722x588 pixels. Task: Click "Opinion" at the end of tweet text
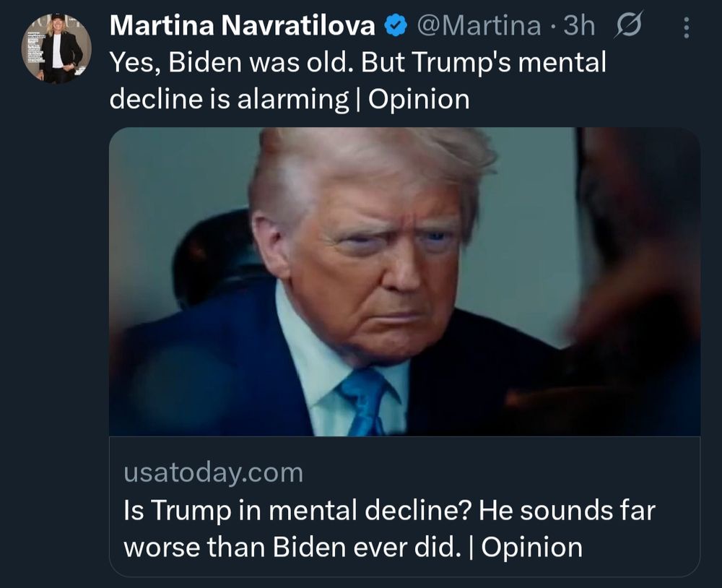tap(419, 99)
